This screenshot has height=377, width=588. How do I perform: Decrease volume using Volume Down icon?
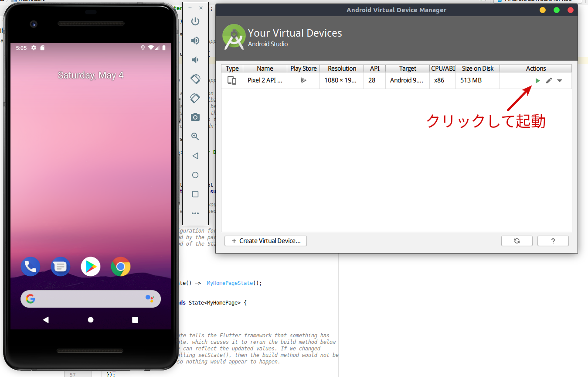coord(195,60)
